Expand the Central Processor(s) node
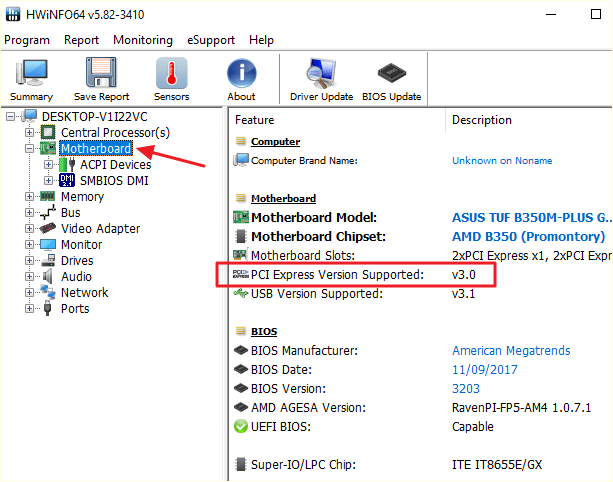This screenshot has width=613, height=482. pyautogui.click(x=29, y=133)
